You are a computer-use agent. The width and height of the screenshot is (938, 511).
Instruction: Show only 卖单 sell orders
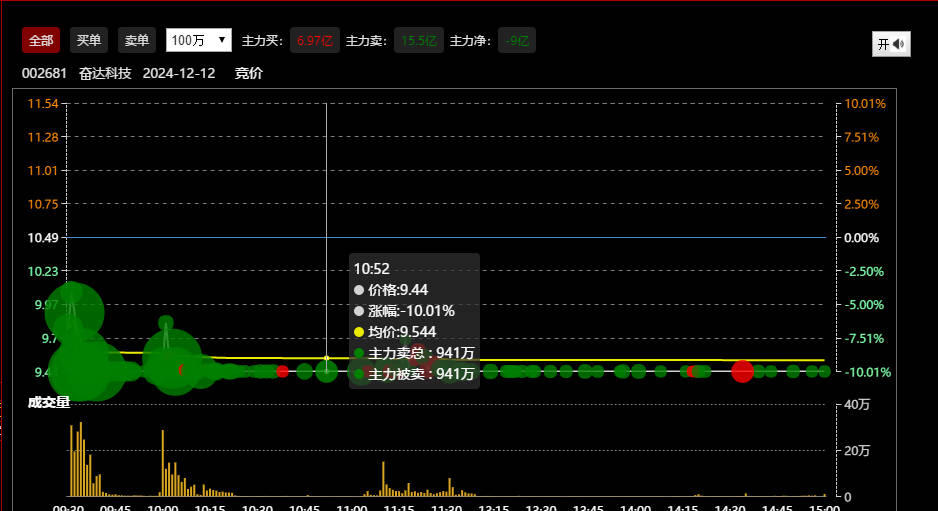[136, 40]
